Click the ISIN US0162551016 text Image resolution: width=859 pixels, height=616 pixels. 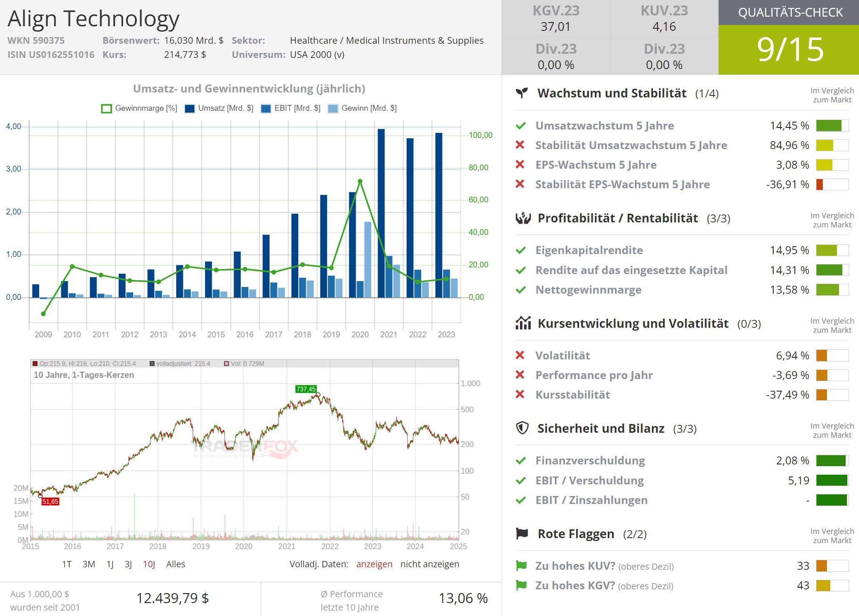(x=51, y=55)
